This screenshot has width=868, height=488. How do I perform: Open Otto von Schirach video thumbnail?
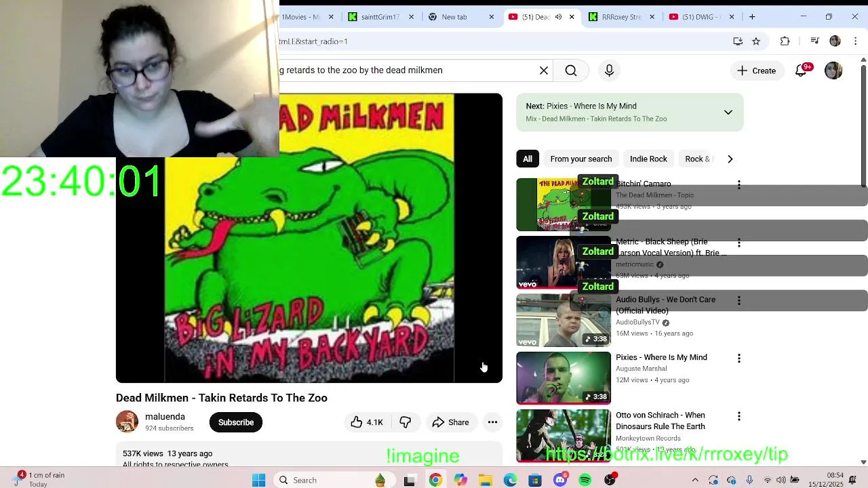tap(564, 436)
